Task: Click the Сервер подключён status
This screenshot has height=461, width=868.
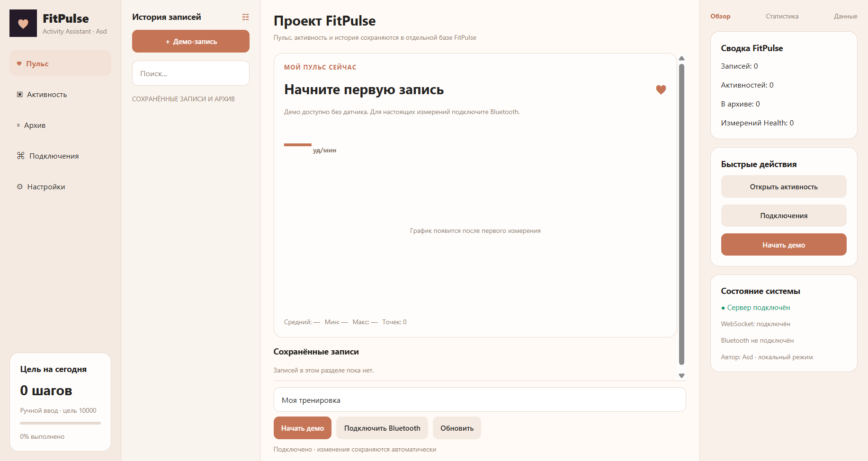Action: (x=755, y=308)
